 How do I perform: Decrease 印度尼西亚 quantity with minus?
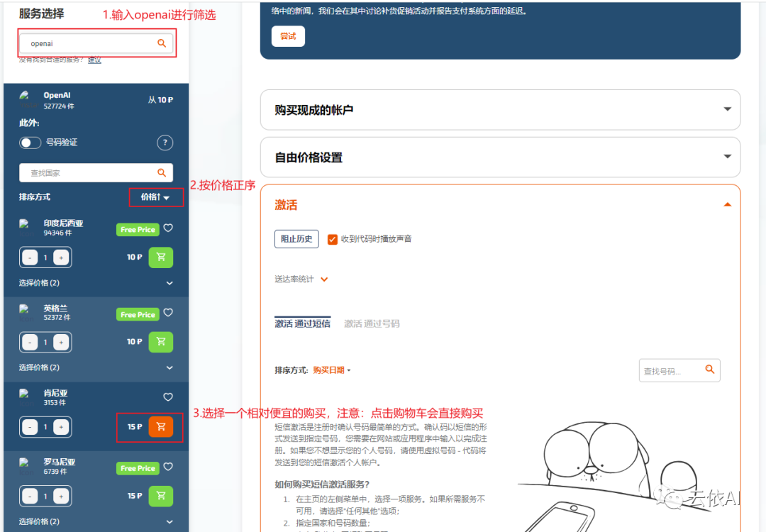click(x=30, y=257)
